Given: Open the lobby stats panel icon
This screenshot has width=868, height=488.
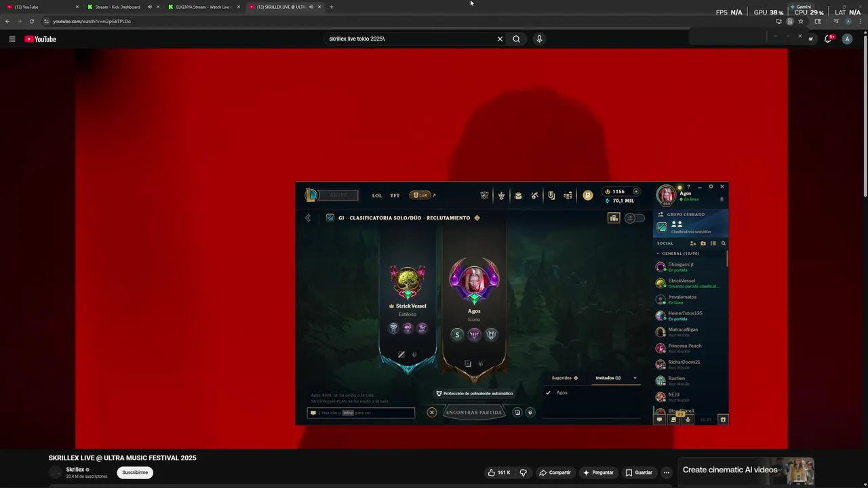Looking at the screenshot, I should (614, 218).
